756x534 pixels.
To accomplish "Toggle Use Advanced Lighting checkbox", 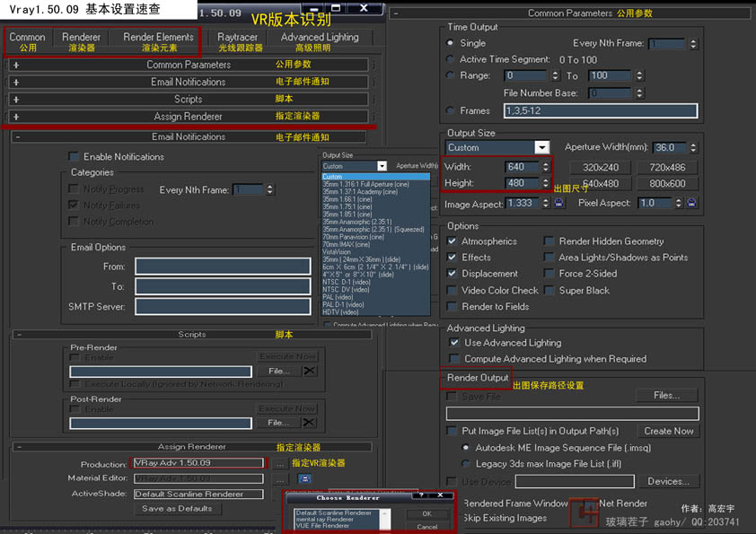I will [454, 343].
